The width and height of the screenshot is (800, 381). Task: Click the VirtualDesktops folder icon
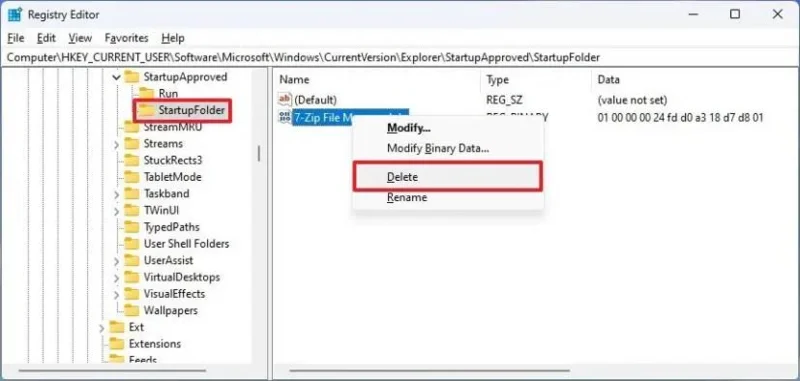click(x=132, y=277)
